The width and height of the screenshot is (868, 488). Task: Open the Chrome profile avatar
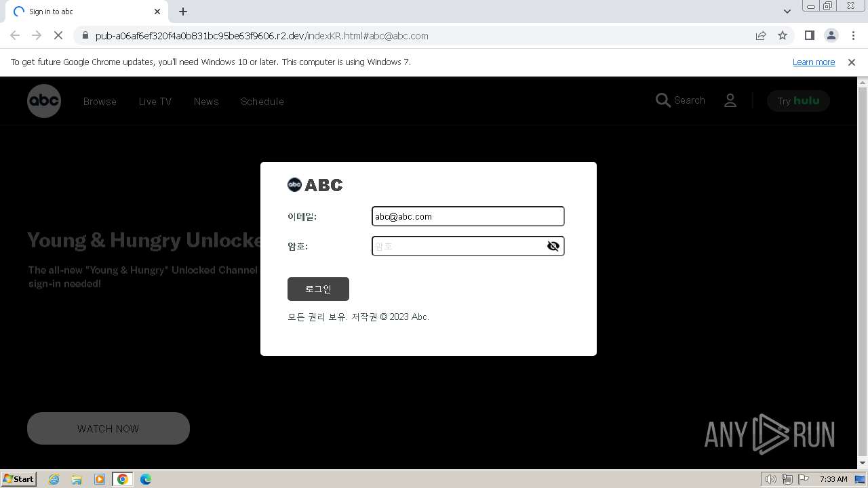[x=831, y=36]
